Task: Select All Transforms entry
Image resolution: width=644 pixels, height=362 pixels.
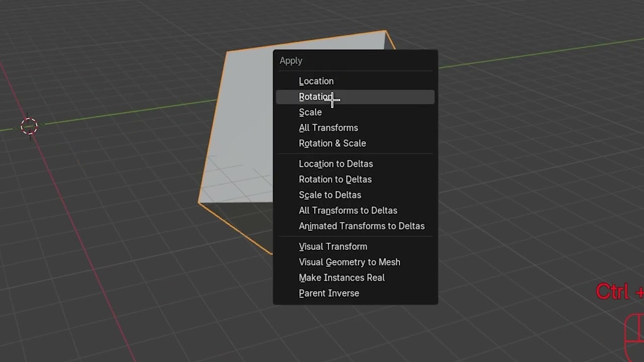Action: click(x=355, y=128)
